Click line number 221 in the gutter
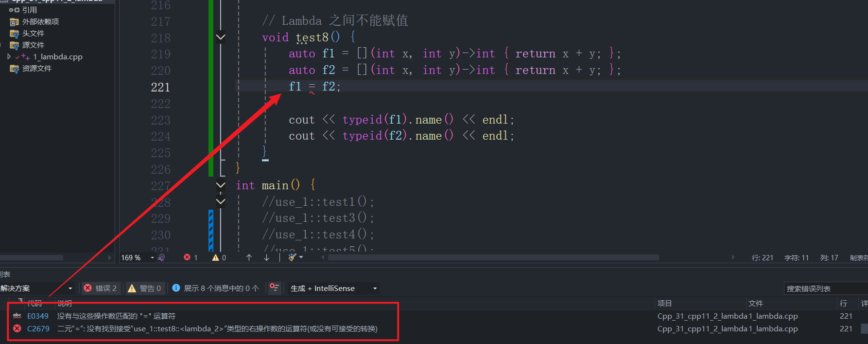The height and width of the screenshot is (344, 868). [160, 87]
